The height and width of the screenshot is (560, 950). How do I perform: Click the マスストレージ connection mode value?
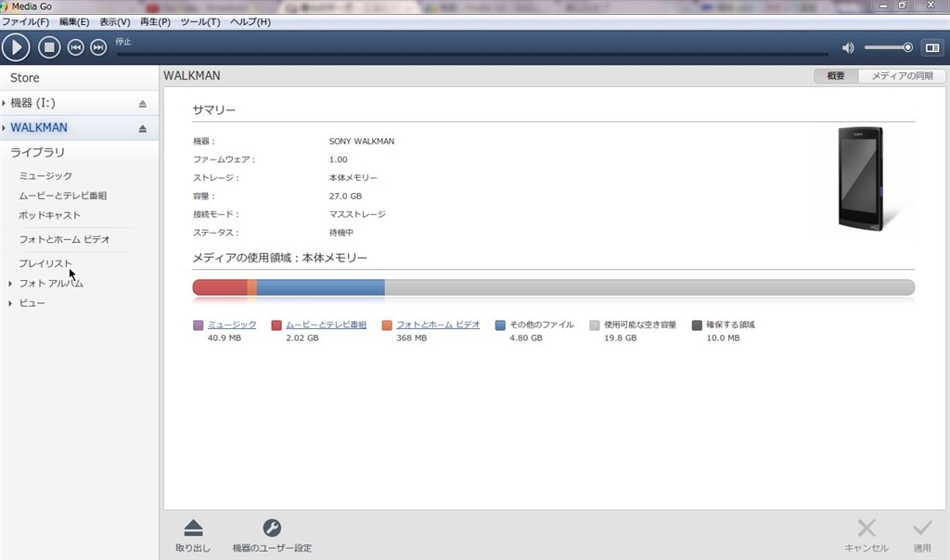(357, 214)
